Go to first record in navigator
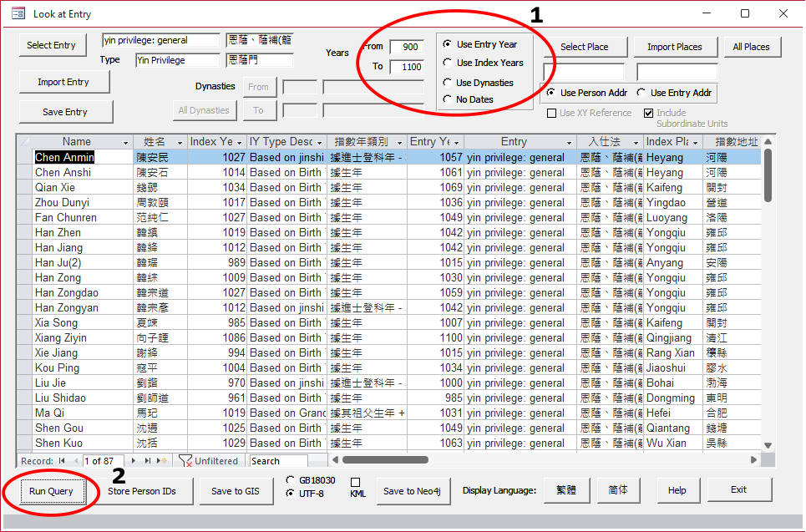This screenshot has width=806, height=532. pyautogui.click(x=62, y=461)
